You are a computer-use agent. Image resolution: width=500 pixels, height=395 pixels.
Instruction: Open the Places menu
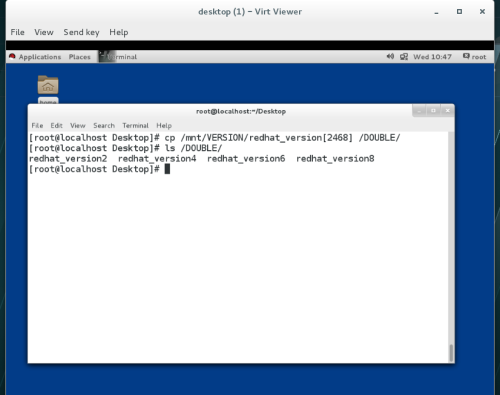[x=80, y=57]
